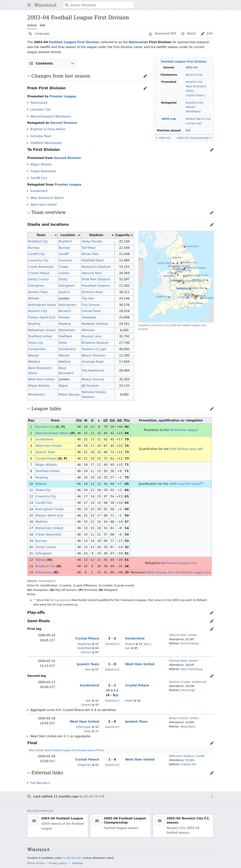Collapse the Team overview heading

29,213
